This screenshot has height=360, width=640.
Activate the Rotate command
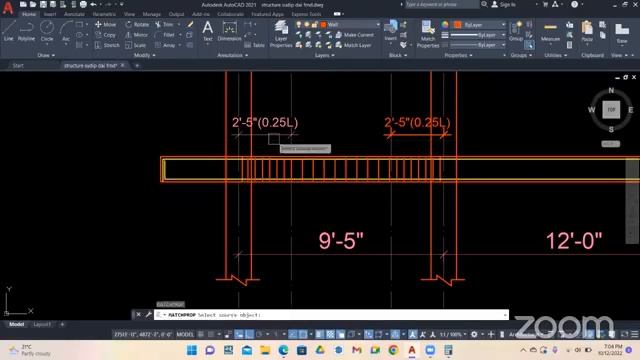coord(137,24)
